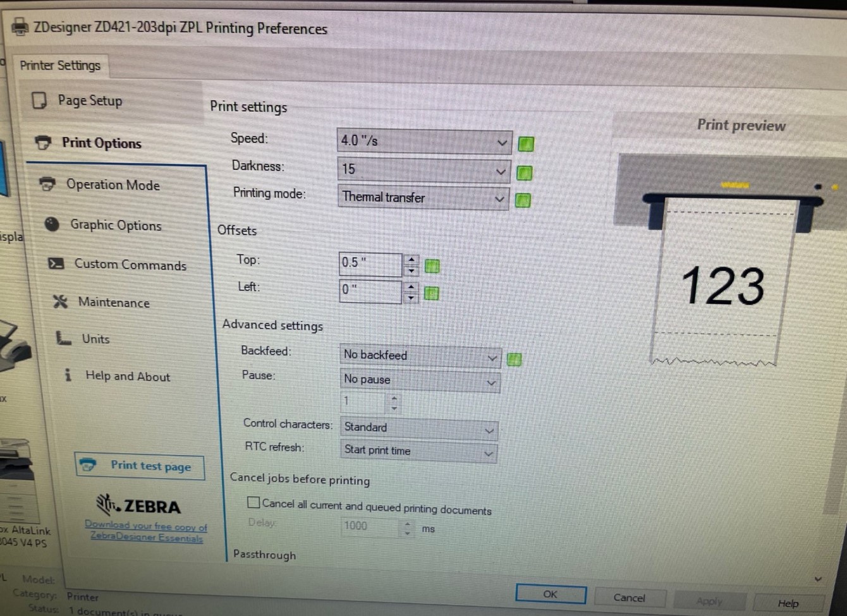Decrease the Top offset with down stepper

coord(411,270)
